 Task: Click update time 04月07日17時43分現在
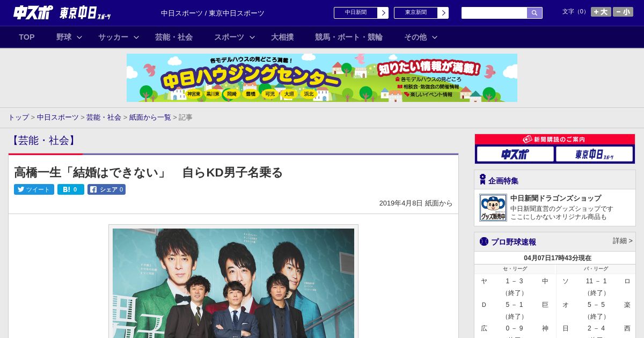[x=558, y=258]
